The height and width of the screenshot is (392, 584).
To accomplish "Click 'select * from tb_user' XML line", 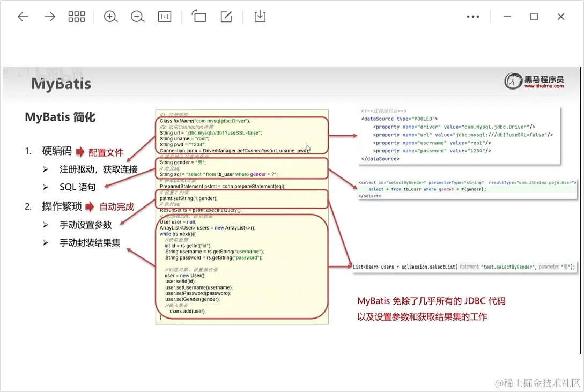I will [427, 189].
